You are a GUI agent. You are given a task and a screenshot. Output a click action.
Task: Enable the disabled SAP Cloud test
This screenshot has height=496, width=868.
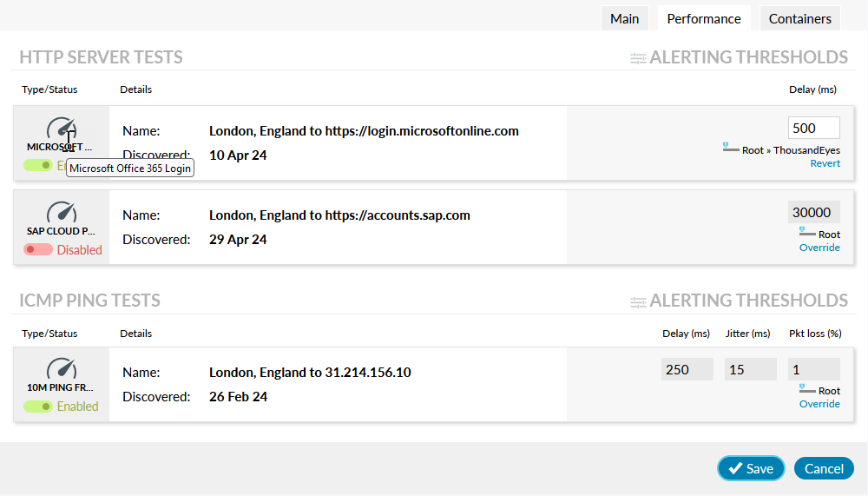pos(38,249)
